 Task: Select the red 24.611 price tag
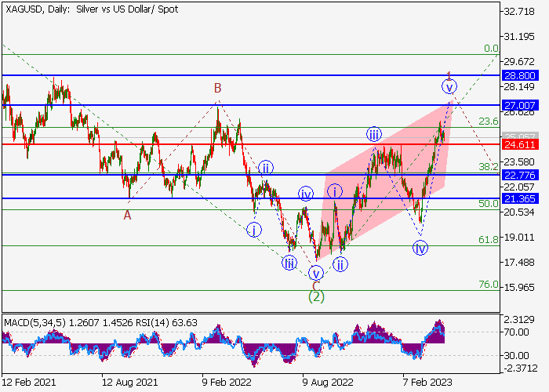520,145
